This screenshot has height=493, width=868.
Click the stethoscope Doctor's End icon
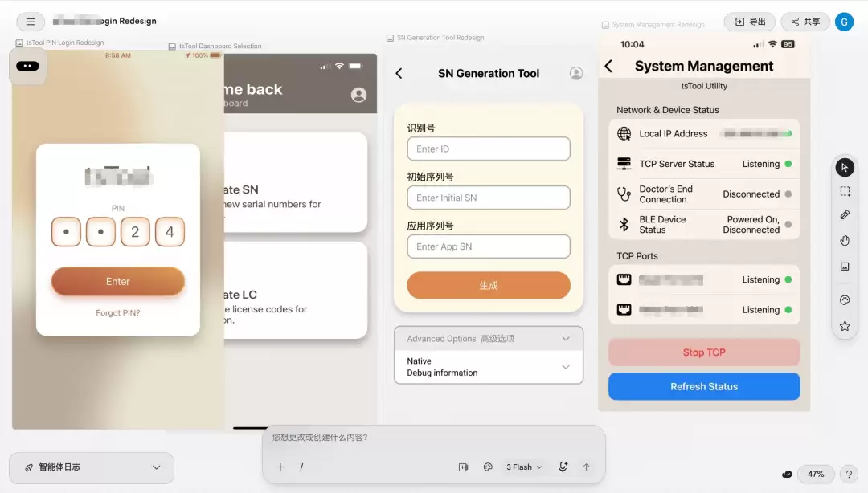tap(624, 194)
